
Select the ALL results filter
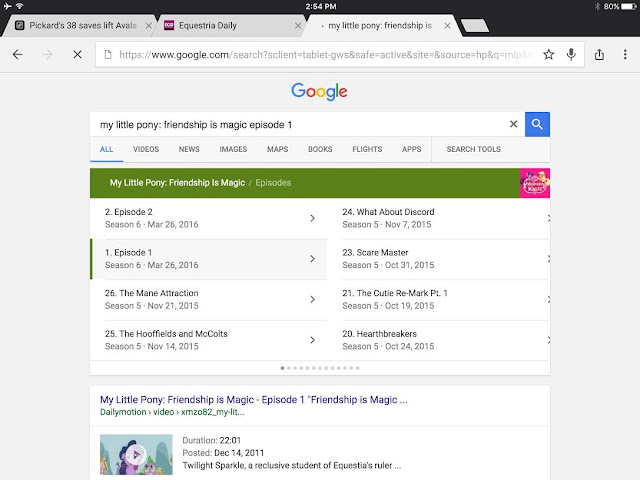107,149
